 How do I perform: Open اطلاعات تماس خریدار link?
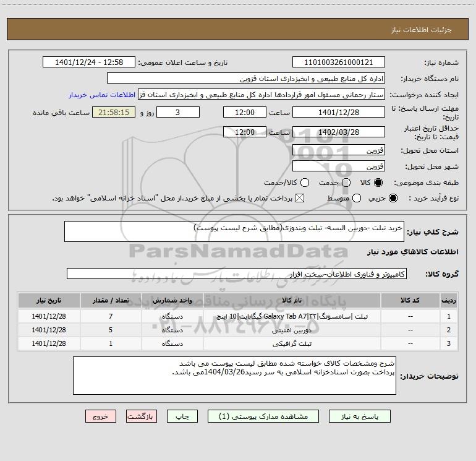coord(102,95)
